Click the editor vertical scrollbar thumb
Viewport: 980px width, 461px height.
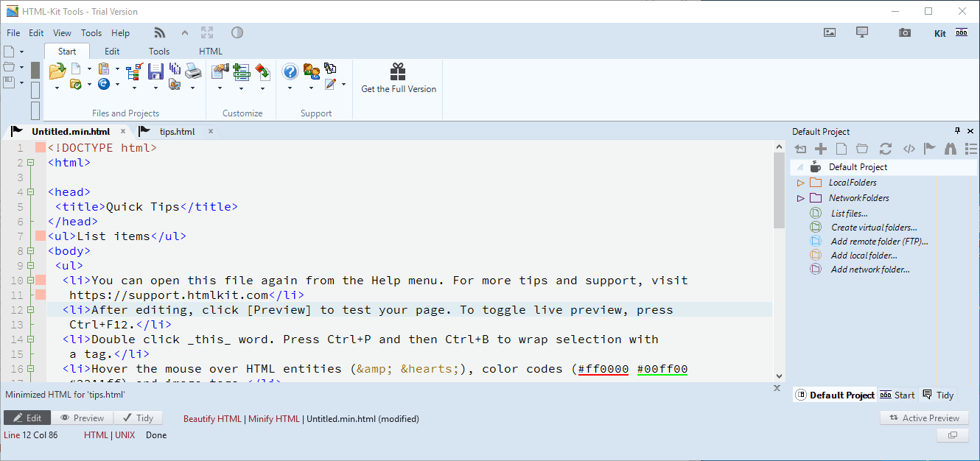tap(779, 190)
